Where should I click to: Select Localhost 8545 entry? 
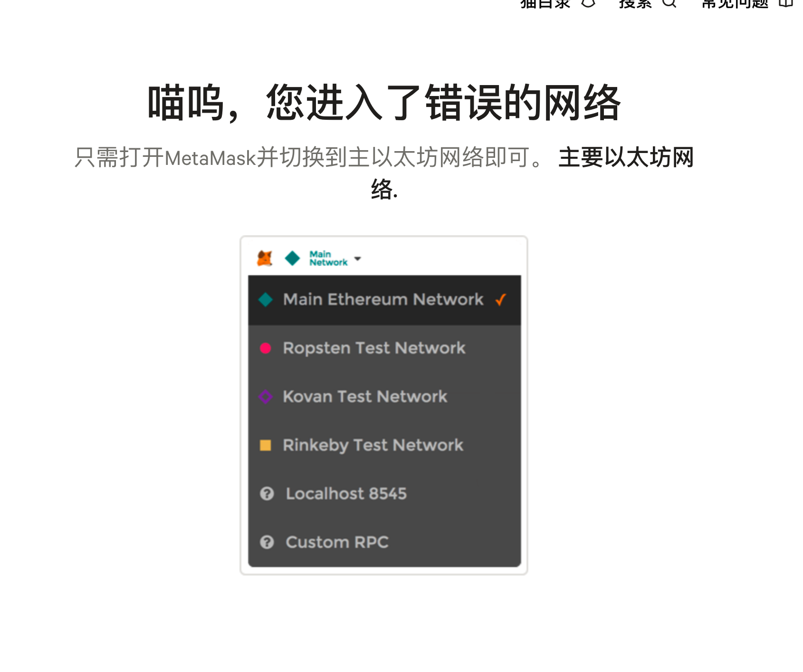tap(384, 494)
